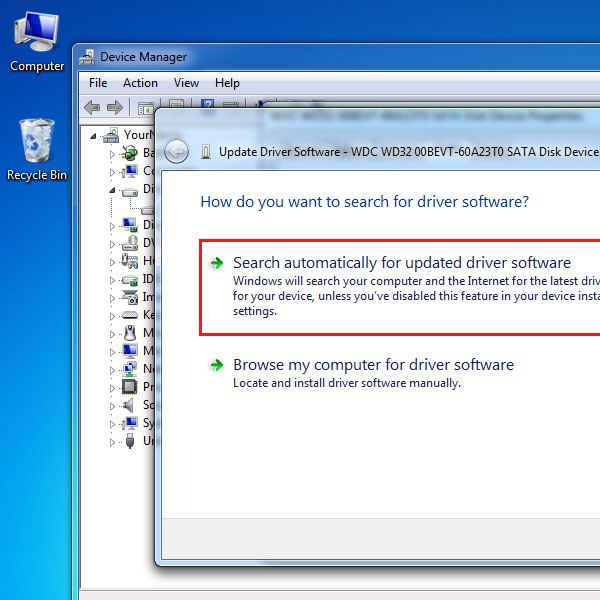Click the Back arrow in Device Manager toolbar
Viewport: 600px width, 600px height.
coord(92,108)
